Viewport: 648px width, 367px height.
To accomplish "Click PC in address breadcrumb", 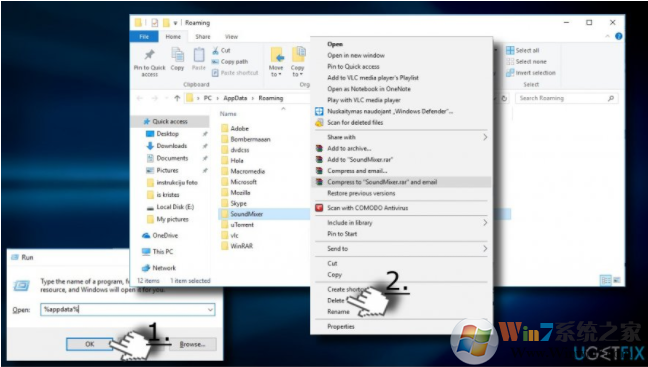I will [208, 98].
